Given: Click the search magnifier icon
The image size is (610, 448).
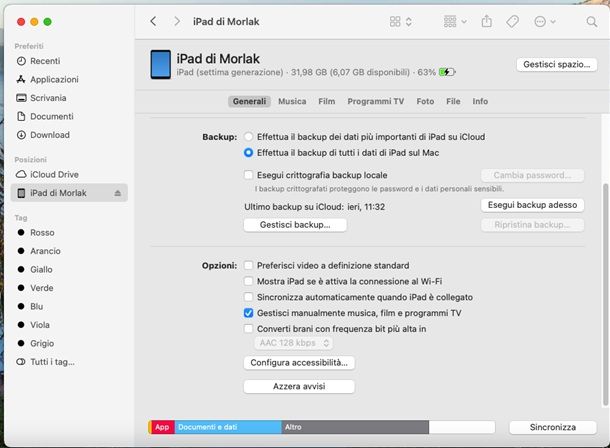Looking at the screenshot, I should pos(591,22).
